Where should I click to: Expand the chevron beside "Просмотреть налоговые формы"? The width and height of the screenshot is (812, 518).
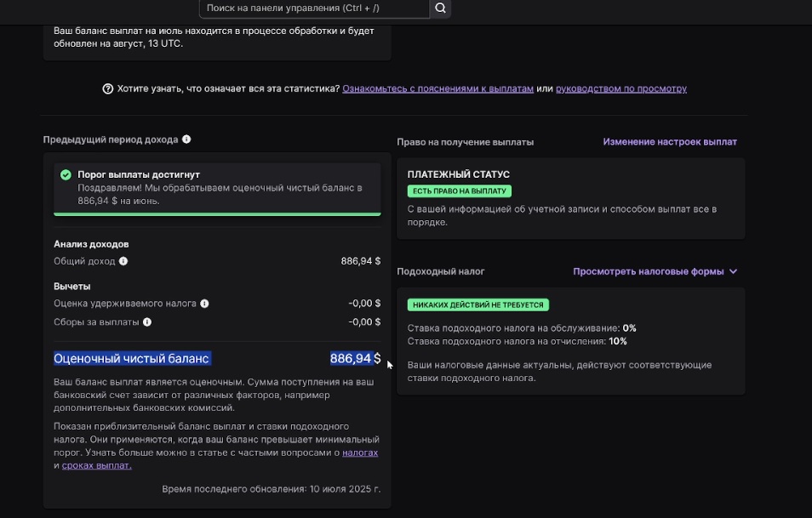(x=734, y=271)
